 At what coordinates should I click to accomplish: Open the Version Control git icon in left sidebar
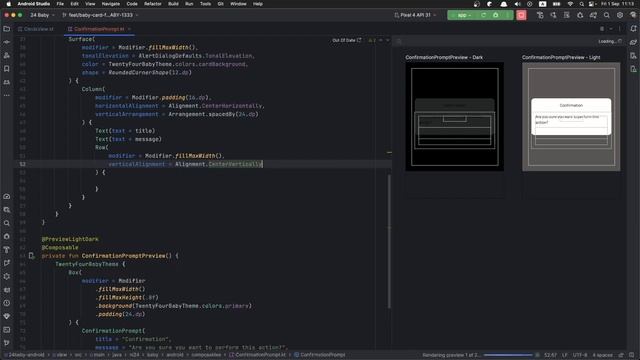click(x=7, y=343)
